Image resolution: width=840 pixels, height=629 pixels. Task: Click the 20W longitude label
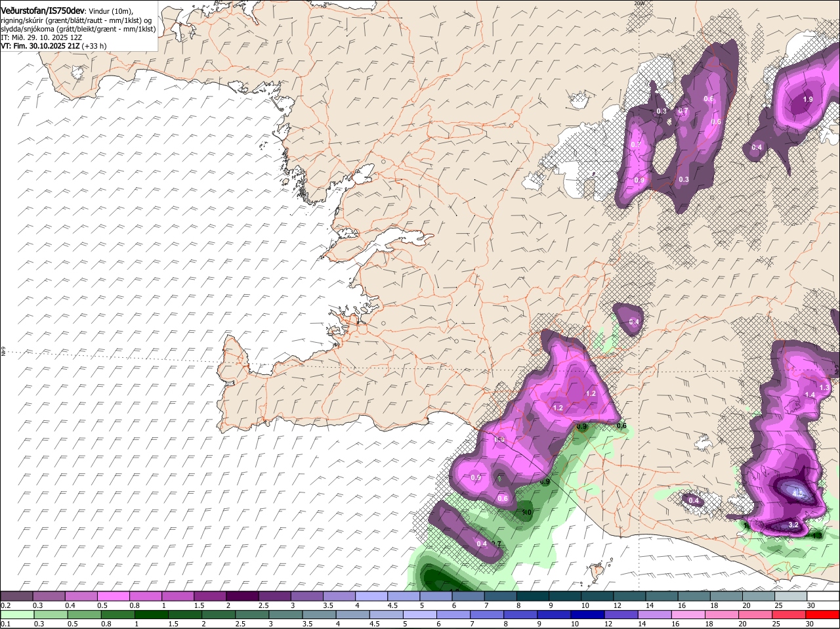tap(640, 3)
